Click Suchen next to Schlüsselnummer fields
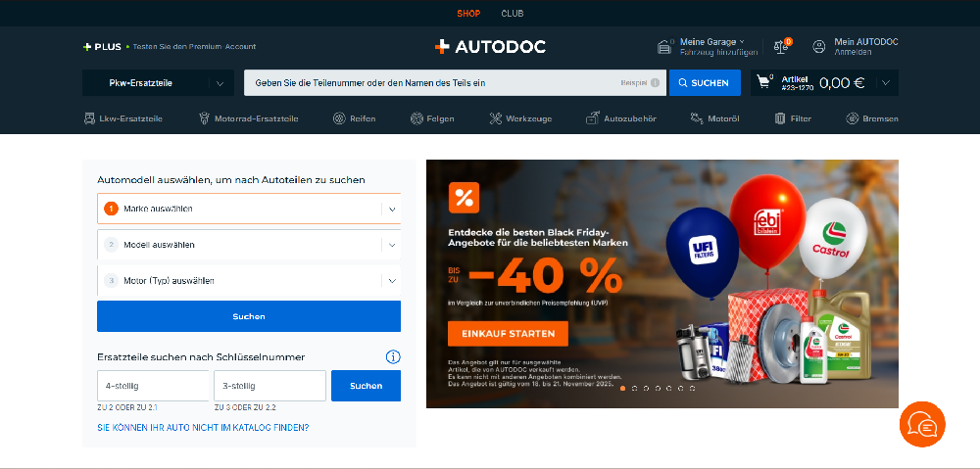 coord(366,386)
